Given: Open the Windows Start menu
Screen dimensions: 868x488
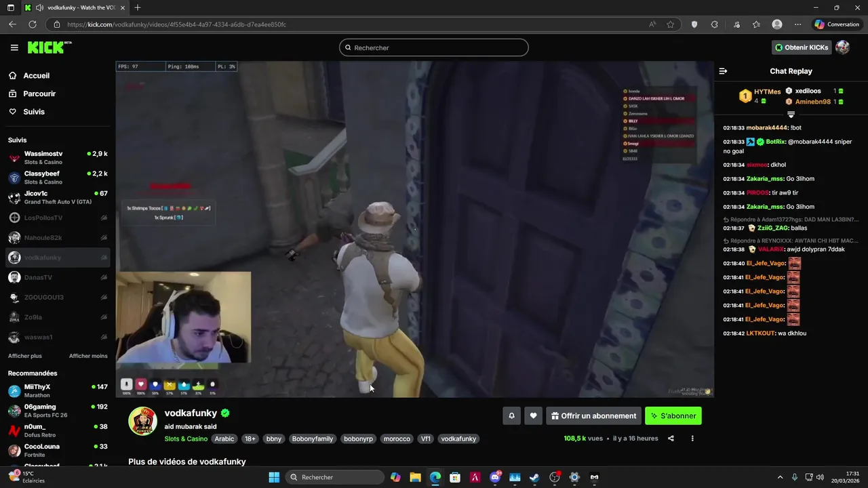Looking at the screenshot, I should [274, 477].
